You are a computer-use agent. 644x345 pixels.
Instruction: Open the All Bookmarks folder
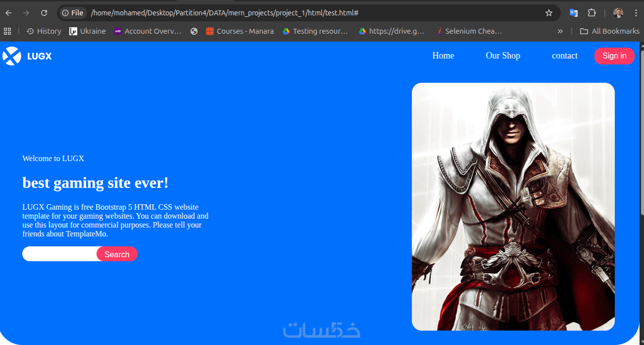click(610, 31)
